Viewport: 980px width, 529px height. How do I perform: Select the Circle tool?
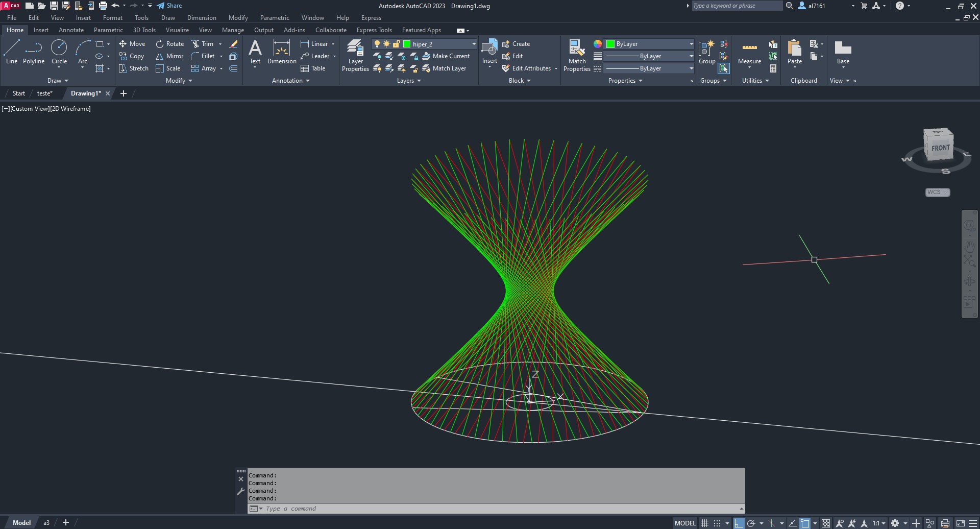tap(59, 52)
